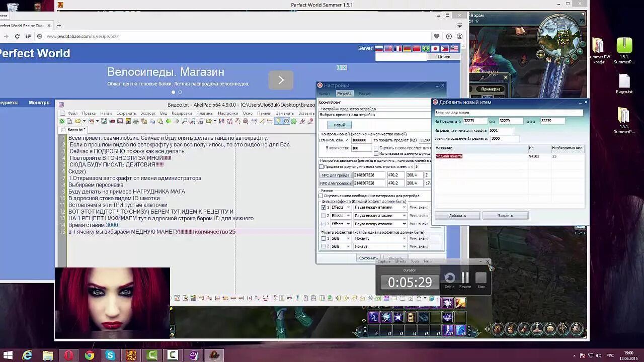
Task: Click the green forward arrow in AkelPad toolbar
Action: pos(176,121)
